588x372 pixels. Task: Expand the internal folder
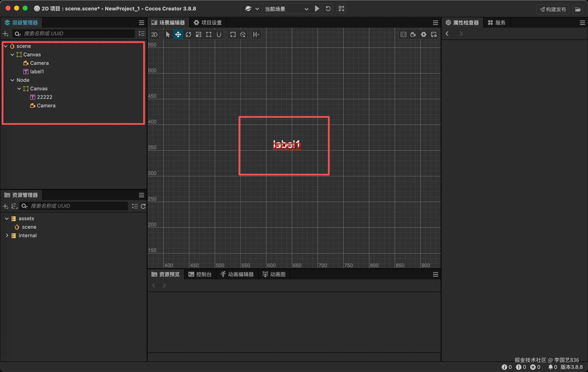7,236
